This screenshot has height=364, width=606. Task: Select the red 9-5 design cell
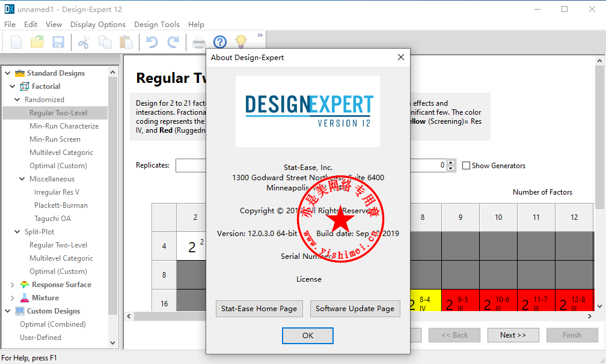click(461, 300)
